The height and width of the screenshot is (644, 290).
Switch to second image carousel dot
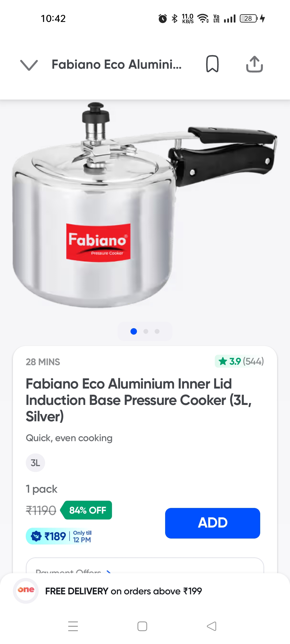[x=146, y=331]
